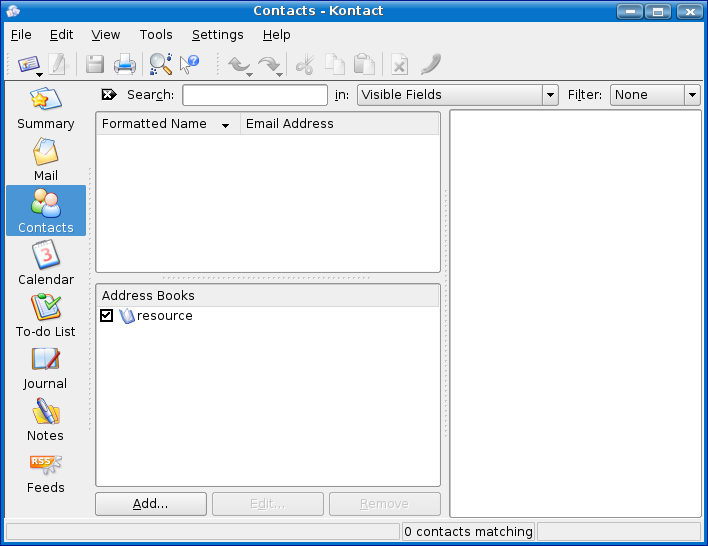
Task: Switch to Calendar in the sidebar
Action: point(46,263)
